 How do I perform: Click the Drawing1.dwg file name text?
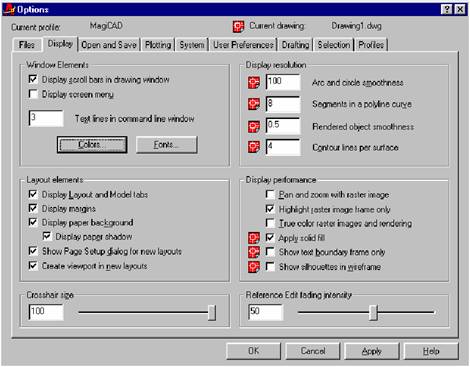[x=356, y=26]
